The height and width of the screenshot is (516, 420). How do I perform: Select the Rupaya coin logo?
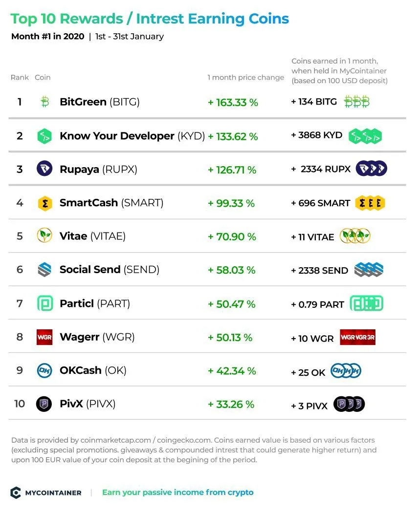pyautogui.click(x=44, y=169)
